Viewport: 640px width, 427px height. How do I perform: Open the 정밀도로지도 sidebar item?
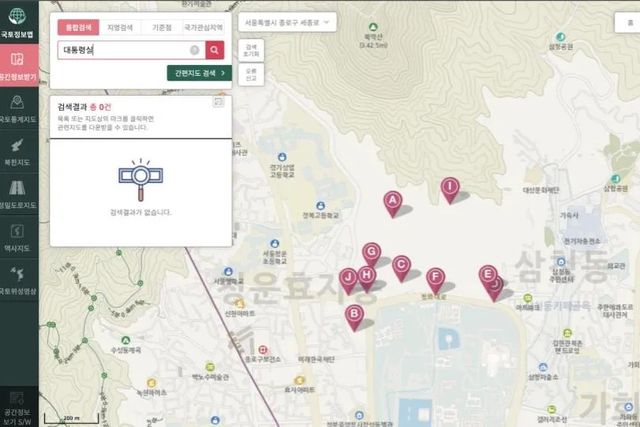tap(19, 194)
